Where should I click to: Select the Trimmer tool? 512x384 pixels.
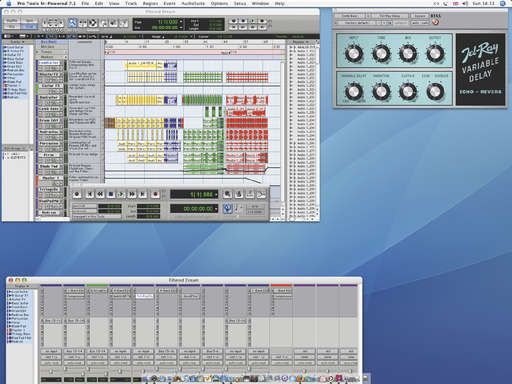pyautogui.click(x=83, y=23)
